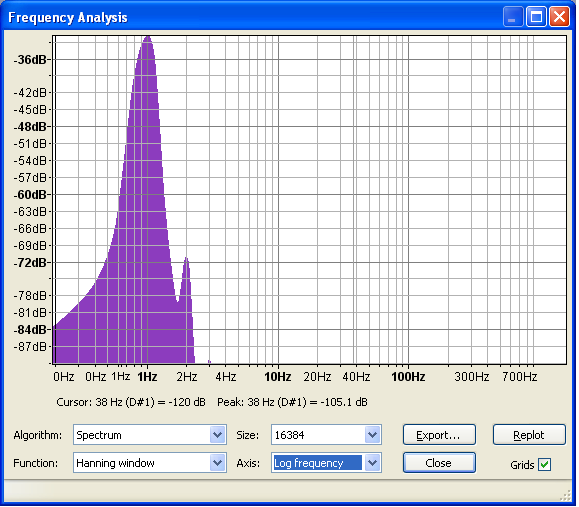Open the Algorithm dropdown arrow
579x507 pixels.
218,435
